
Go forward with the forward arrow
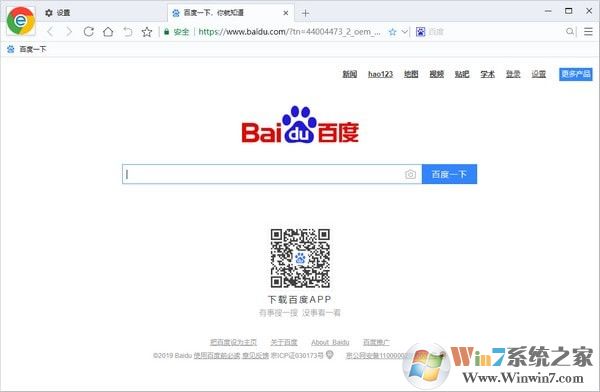point(69,32)
